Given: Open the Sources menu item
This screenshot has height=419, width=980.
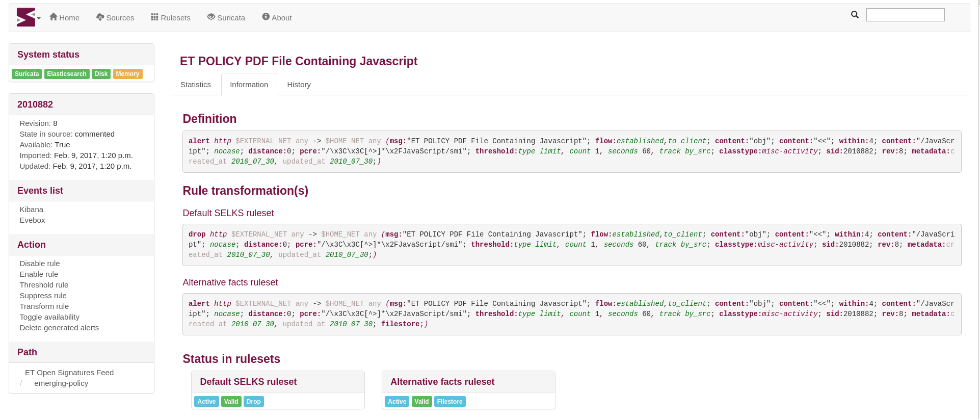Looking at the screenshot, I should (115, 17).
